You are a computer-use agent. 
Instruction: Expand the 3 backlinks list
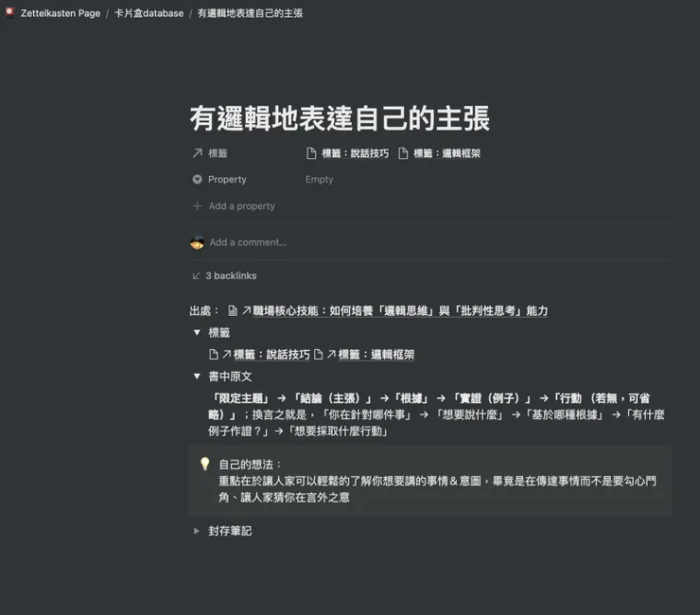pyautogui.click(x=231, y=275)
